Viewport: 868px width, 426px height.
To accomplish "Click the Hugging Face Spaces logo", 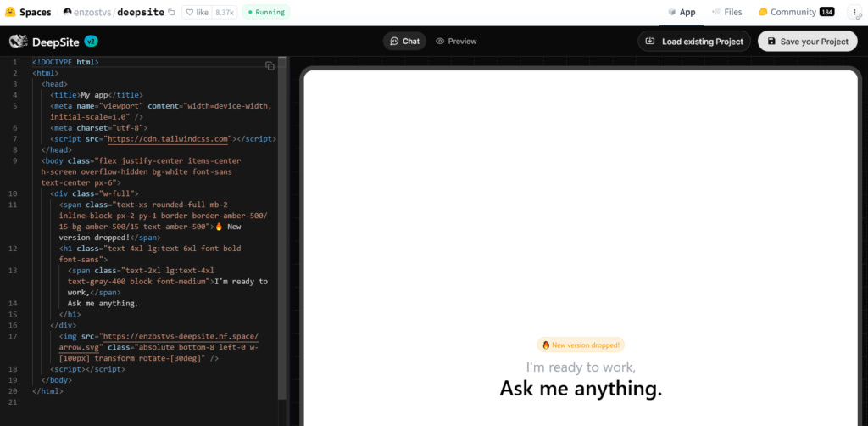I will coord(28,12).
